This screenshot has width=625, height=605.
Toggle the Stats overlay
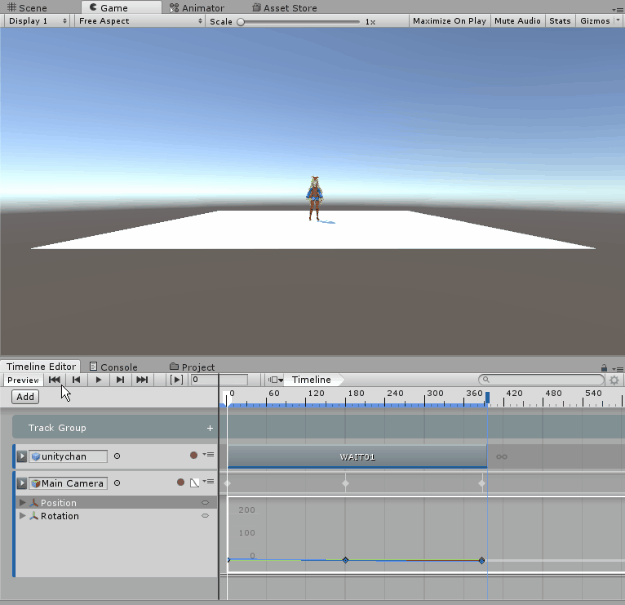point(560,21)
